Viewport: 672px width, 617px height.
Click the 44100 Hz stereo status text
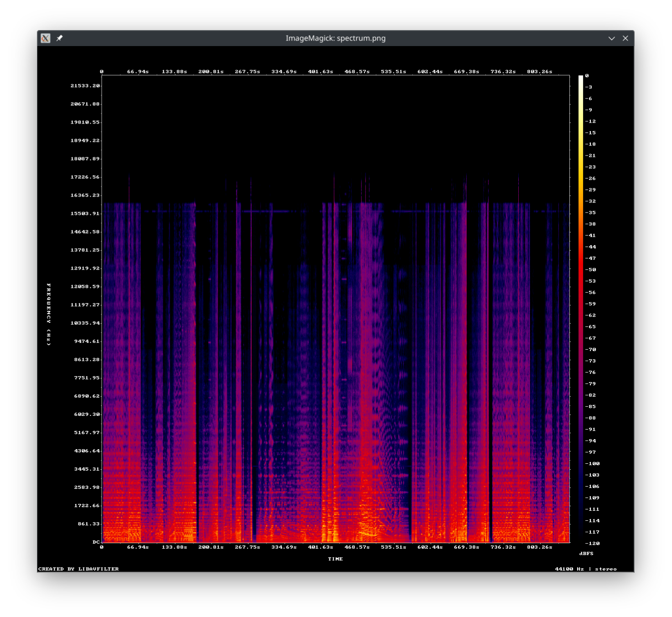tap(586, 569)
